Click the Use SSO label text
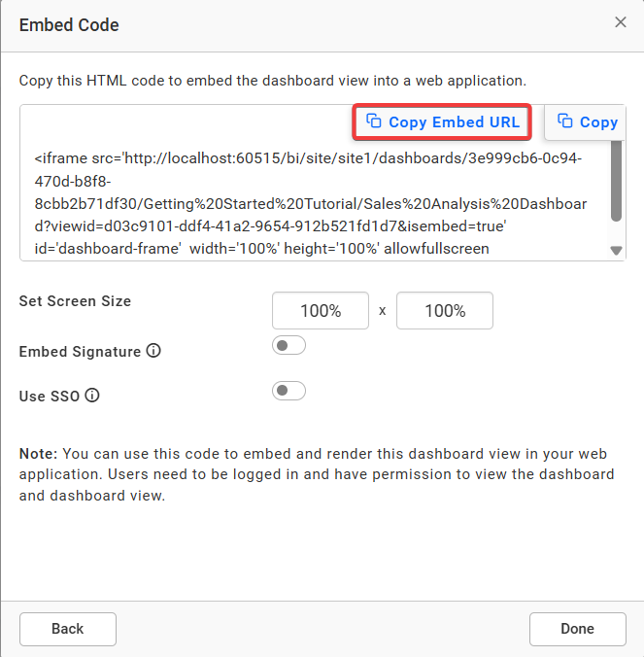This screenshot has height=657, width=644. coord(50,397)
